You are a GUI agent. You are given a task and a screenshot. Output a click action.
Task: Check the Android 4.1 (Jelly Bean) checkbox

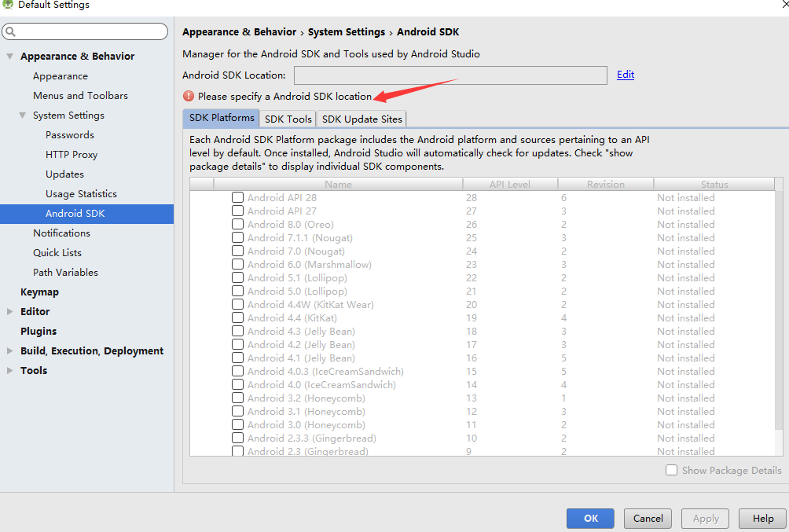237,358
